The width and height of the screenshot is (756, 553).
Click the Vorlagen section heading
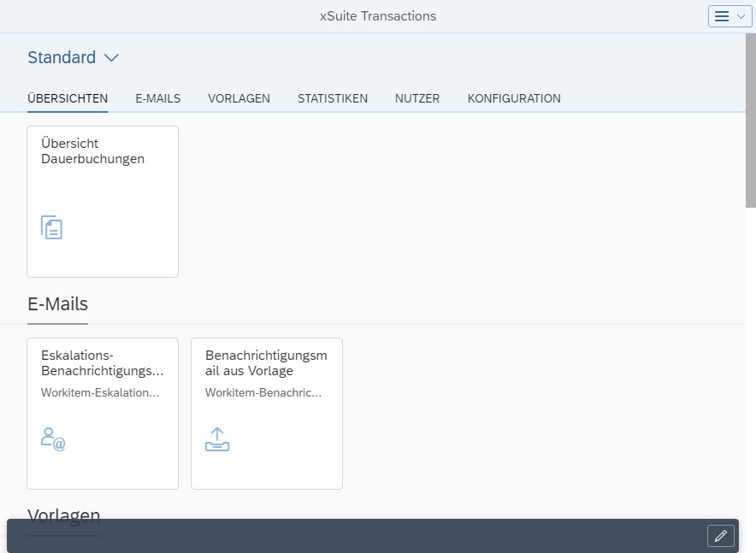point(64,515)
